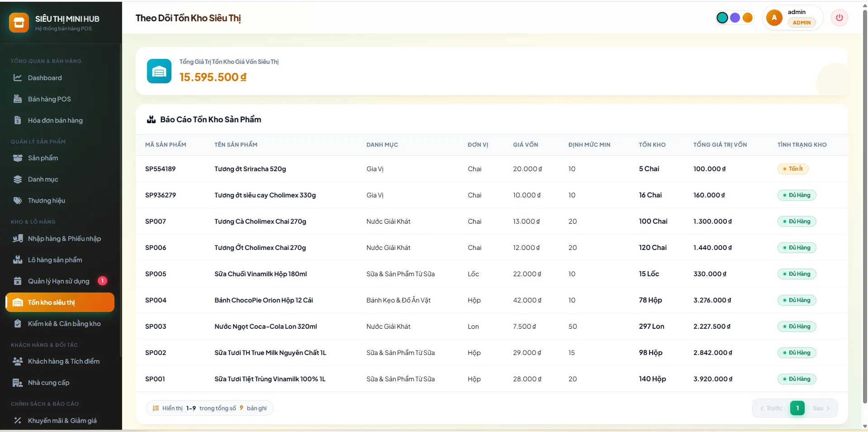Click the Dashboard chart icon in sidebar
868x432 pixels.
[18, 78]
